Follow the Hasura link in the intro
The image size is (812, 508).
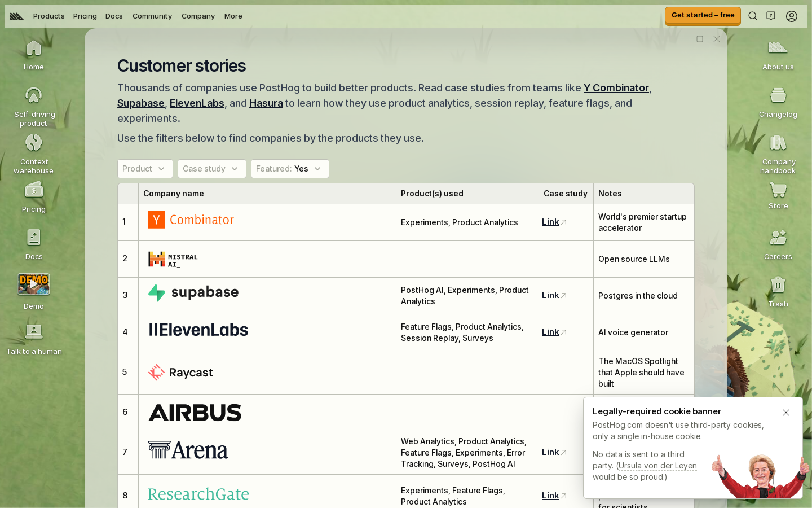[x=266, y=103]
